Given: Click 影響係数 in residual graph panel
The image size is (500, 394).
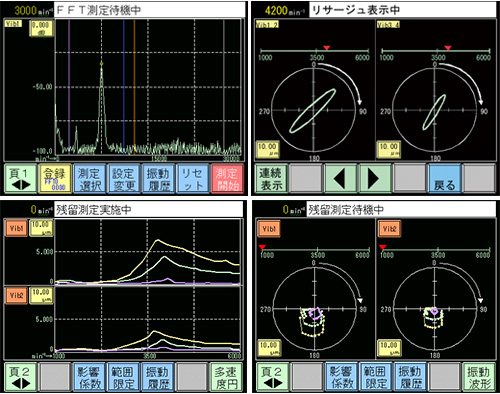Looking at the screenshot, I should [x=89, y=377].
